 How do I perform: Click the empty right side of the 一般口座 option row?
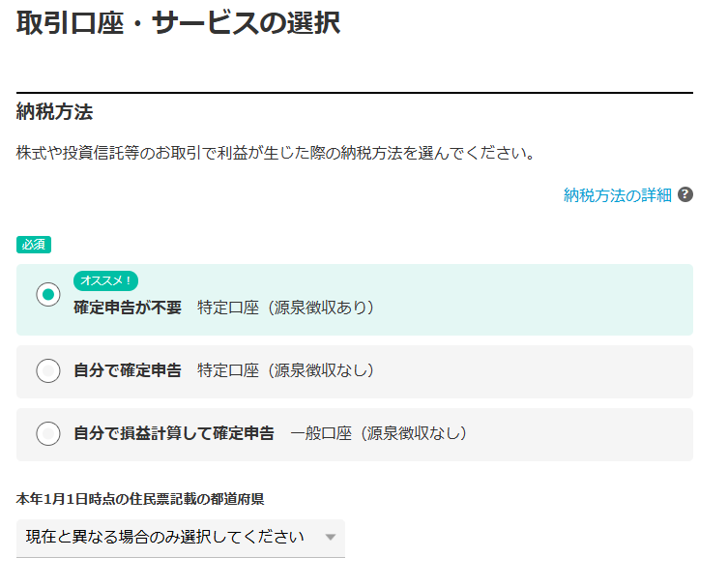(x=590, y=434)
